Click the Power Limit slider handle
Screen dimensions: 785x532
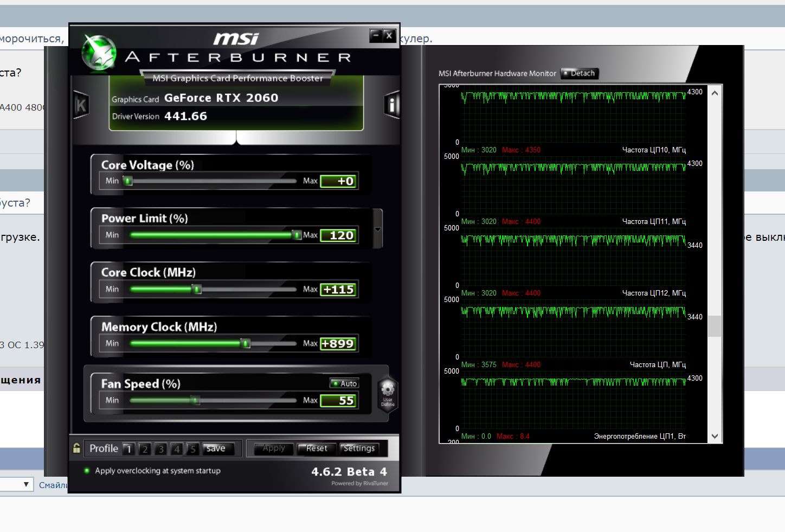(x=297, y=235)
